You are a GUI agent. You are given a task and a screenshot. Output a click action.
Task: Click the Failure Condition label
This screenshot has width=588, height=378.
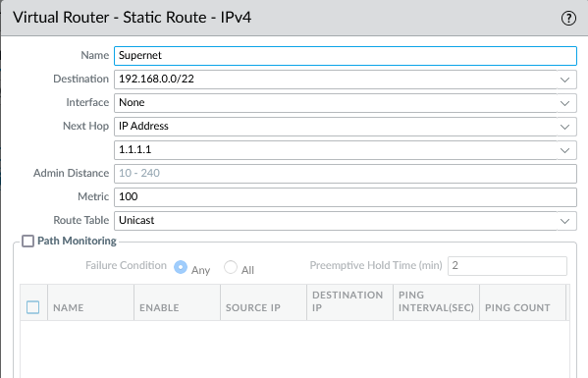tap(126, 265)
